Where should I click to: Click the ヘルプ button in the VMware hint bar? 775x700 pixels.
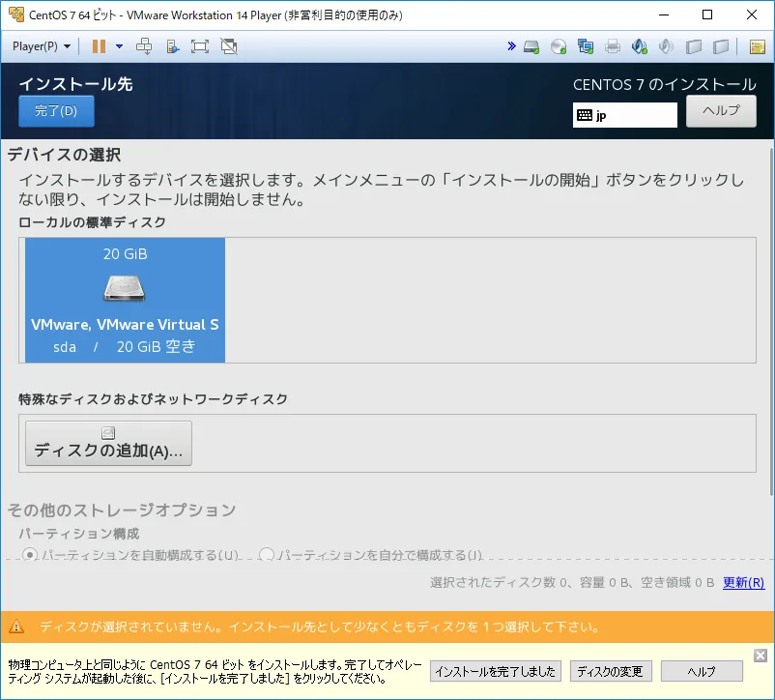click(x=702, y=671)
